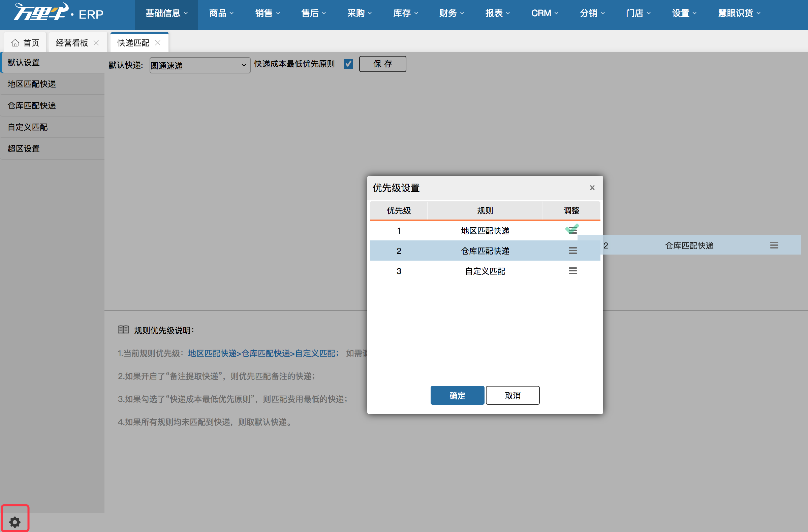Click the 确定 button to confirm priority settings
This screenshot has height=532, width=808.
pos(456,395)
